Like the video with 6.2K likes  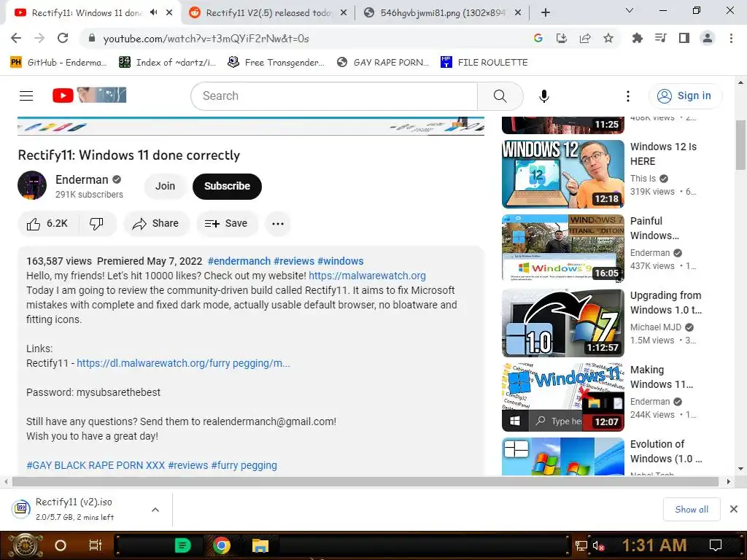click(47, 223)
